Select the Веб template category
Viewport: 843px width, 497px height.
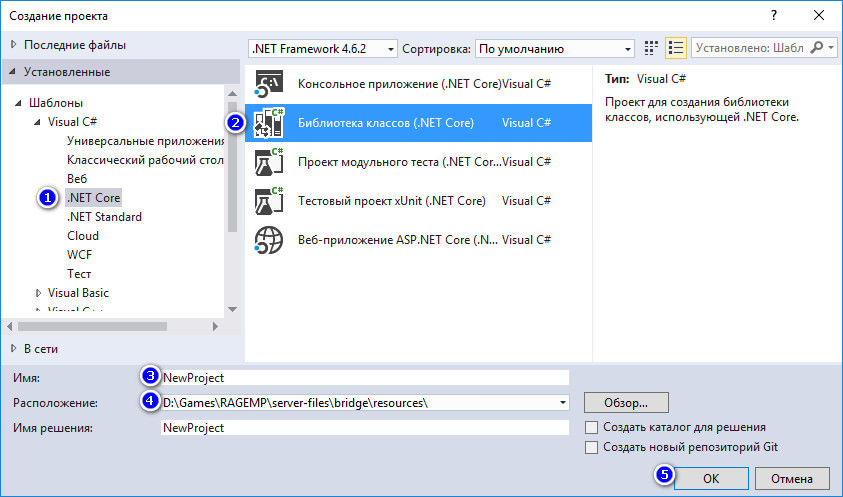pyautogui.click(x=77, y=179)
